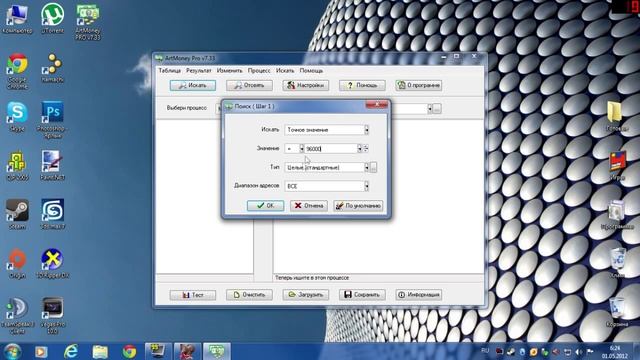Click ellipsis button next to Тип dropdown
Viewport: 640px width, 360px height.
tap(373, 167)
